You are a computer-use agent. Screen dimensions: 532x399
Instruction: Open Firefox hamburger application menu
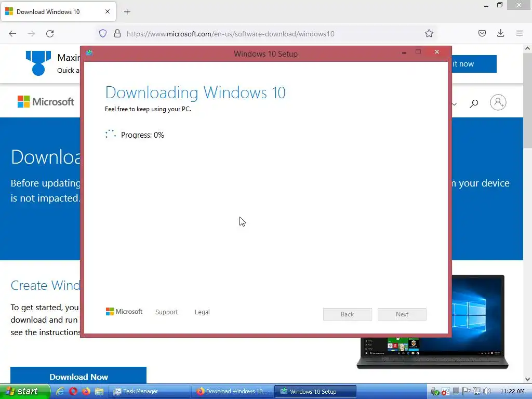pyautogui.click(x=519, y=33)
